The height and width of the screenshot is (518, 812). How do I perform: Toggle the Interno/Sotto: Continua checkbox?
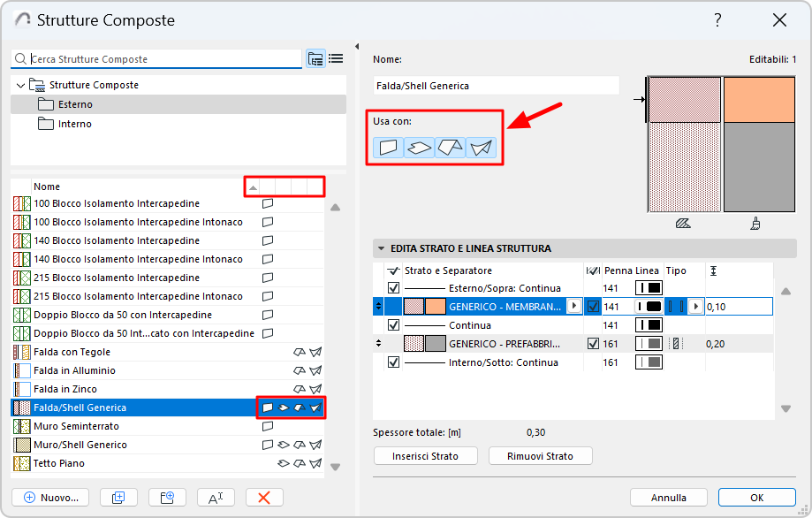coord(393,362)
